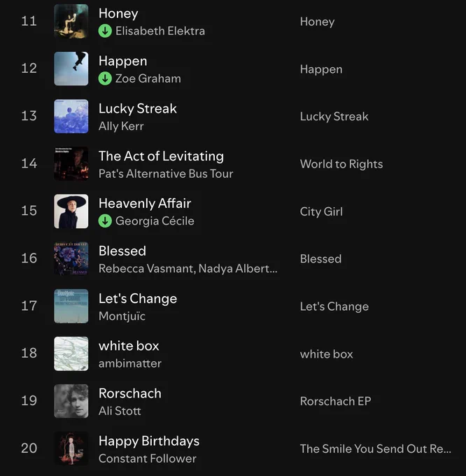Click the green download icon by Georgia Cécile
The width and height of the screenshot is (466, 476).
[105, 221]
